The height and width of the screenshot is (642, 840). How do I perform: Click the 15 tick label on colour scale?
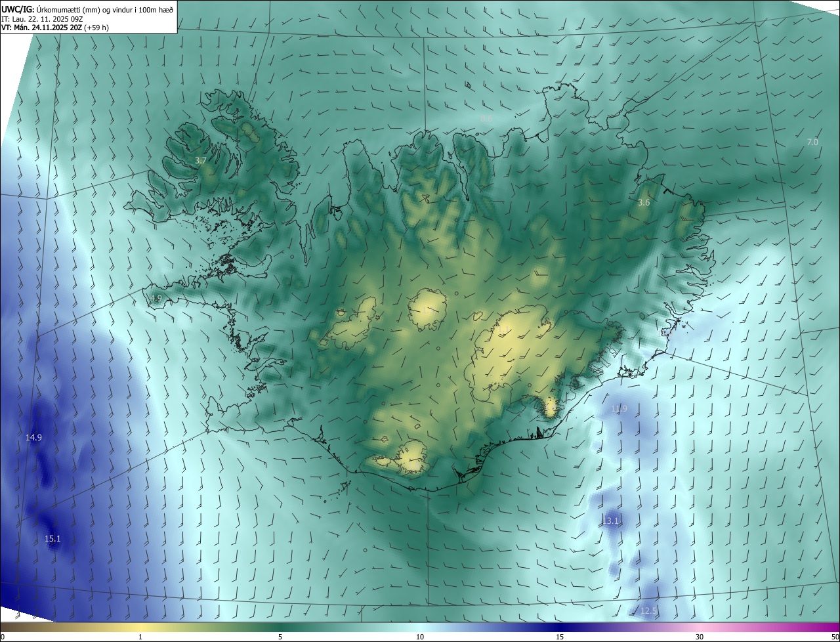(560, 637)
